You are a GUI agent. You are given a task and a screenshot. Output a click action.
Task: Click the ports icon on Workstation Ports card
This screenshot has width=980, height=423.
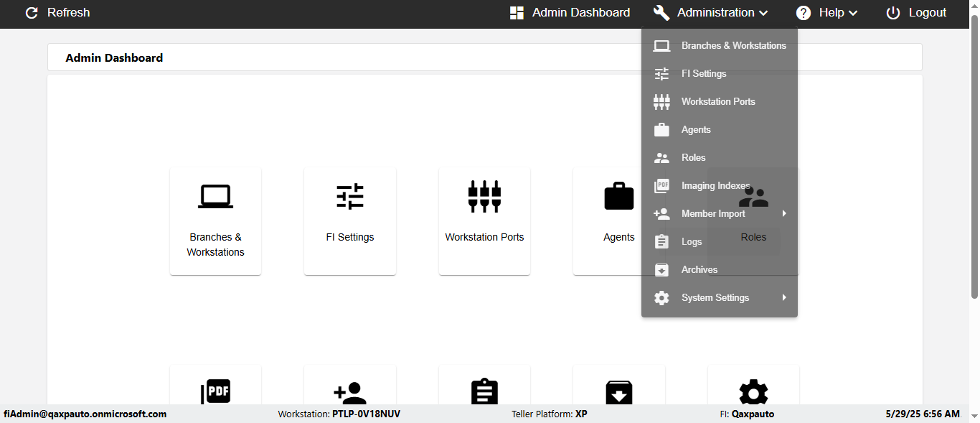(x=484, y=196)
